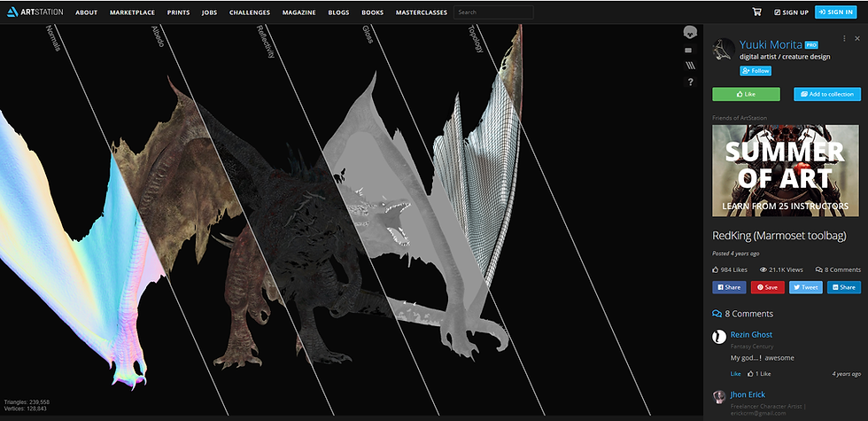Click the RedKing (Marmoset toolbag) title
This screenshot has width=868, height=421.
[779, 236]
